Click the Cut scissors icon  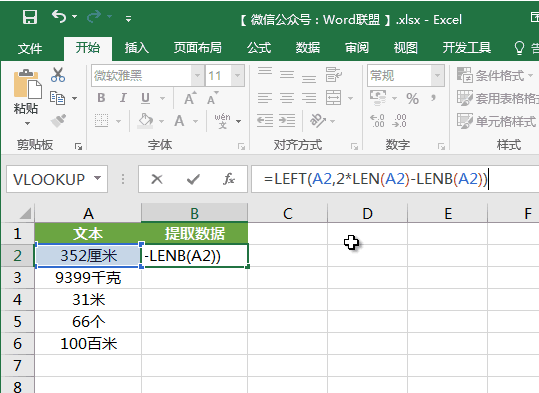click(x=58, y=75)
